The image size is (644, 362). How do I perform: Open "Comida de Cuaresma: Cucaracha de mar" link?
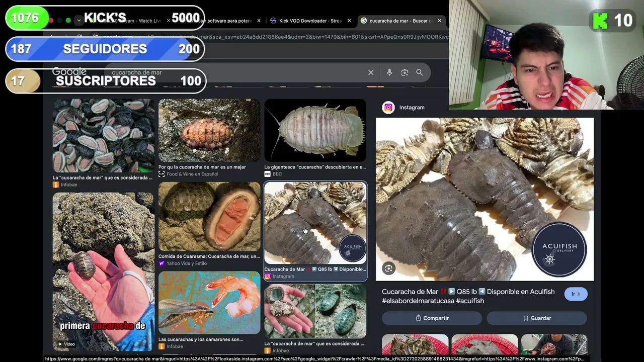209,256
